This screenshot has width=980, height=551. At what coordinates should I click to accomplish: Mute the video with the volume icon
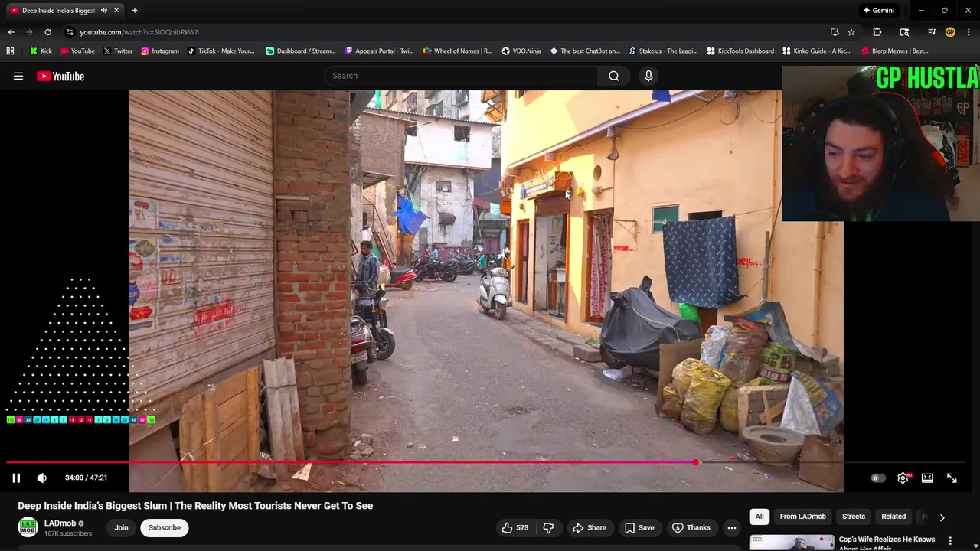point(42,478)
